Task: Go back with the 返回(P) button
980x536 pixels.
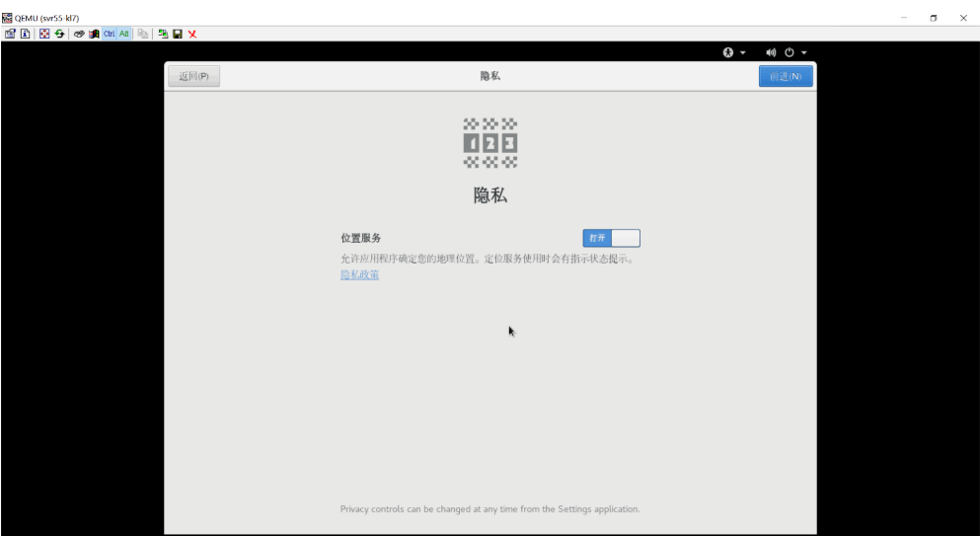Action: coord(193,76)
